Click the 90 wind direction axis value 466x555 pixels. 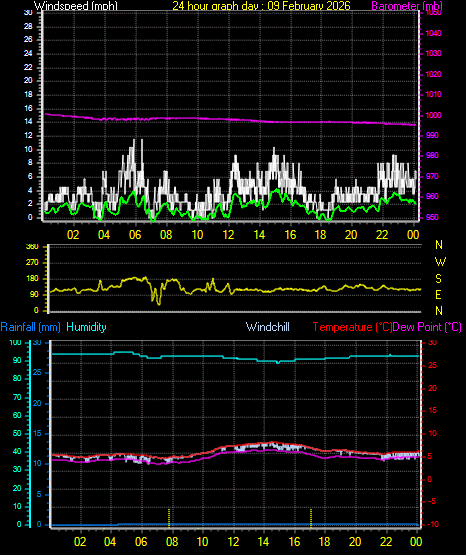point(34,295)
